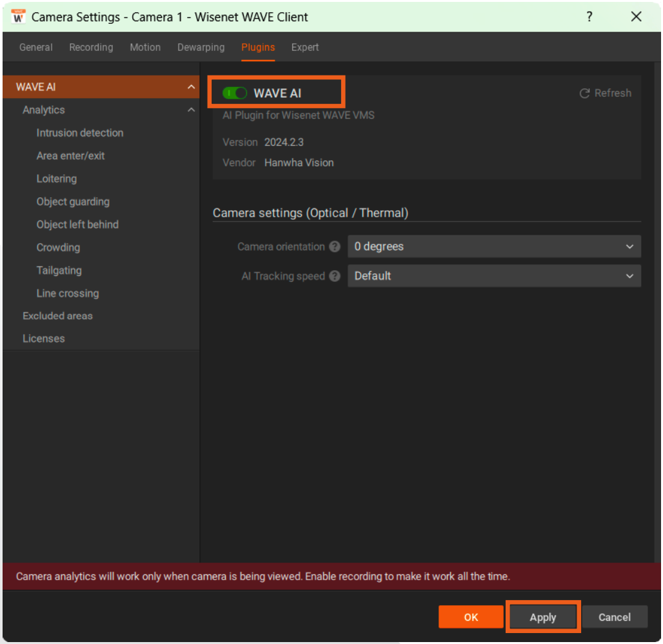Screen dimensions: 663x644
Task: Collapse the Analytics section chevron
Action: pyautogui.click(x=191, y=110)
